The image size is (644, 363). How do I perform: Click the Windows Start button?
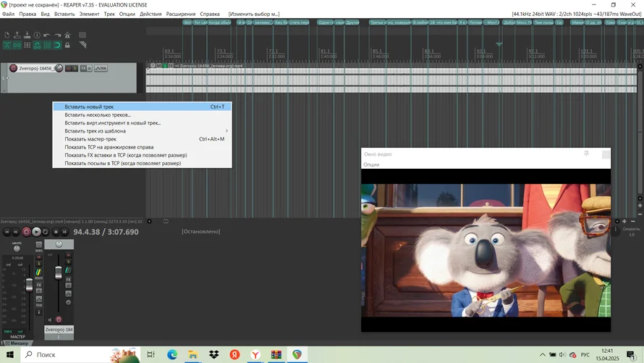(x=10, y=354)
